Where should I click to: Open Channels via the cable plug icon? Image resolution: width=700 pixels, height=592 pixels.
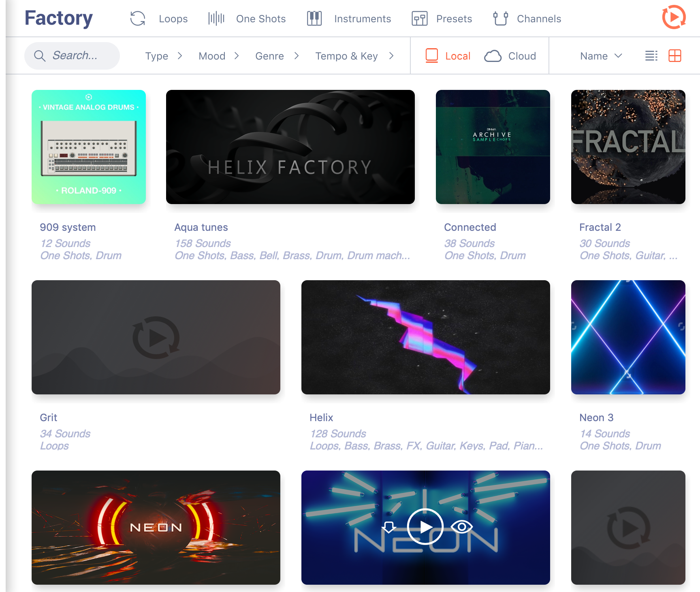pos(501,19)
